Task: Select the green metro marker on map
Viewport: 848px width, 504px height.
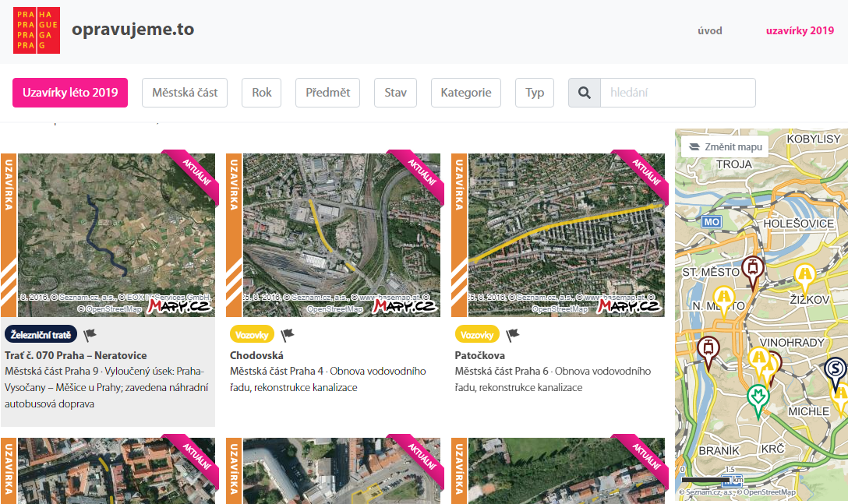Action: tap(758, 400)
